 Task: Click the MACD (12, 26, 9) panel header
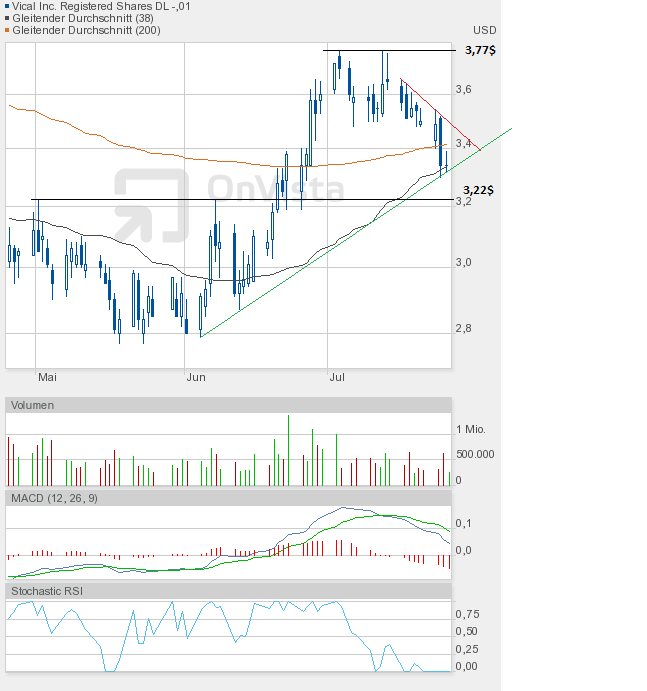[228, 498]
